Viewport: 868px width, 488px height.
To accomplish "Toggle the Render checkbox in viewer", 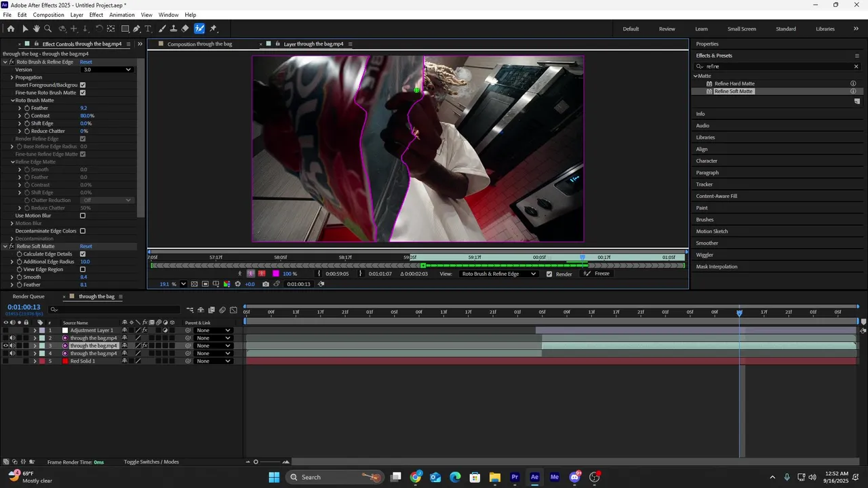I will tap(549, 274).
